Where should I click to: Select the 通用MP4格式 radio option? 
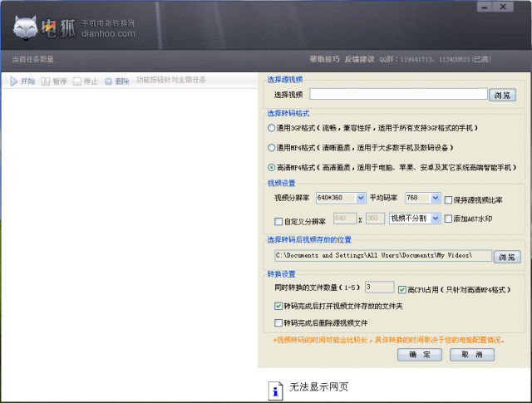272,147
